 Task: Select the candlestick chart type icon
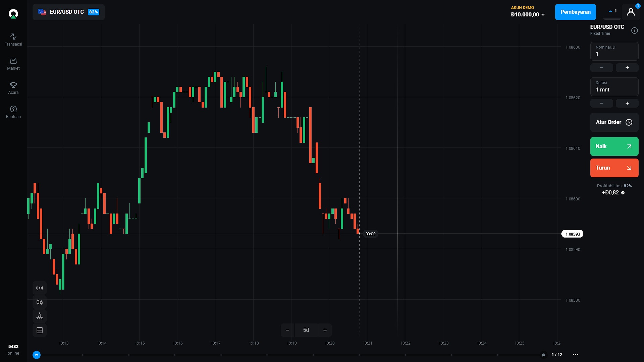(39, 302)
